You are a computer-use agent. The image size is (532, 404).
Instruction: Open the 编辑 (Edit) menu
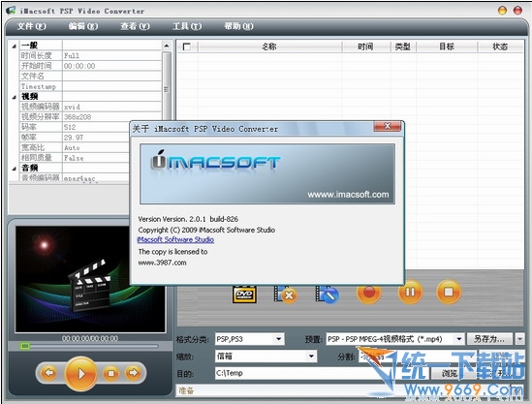83,26
